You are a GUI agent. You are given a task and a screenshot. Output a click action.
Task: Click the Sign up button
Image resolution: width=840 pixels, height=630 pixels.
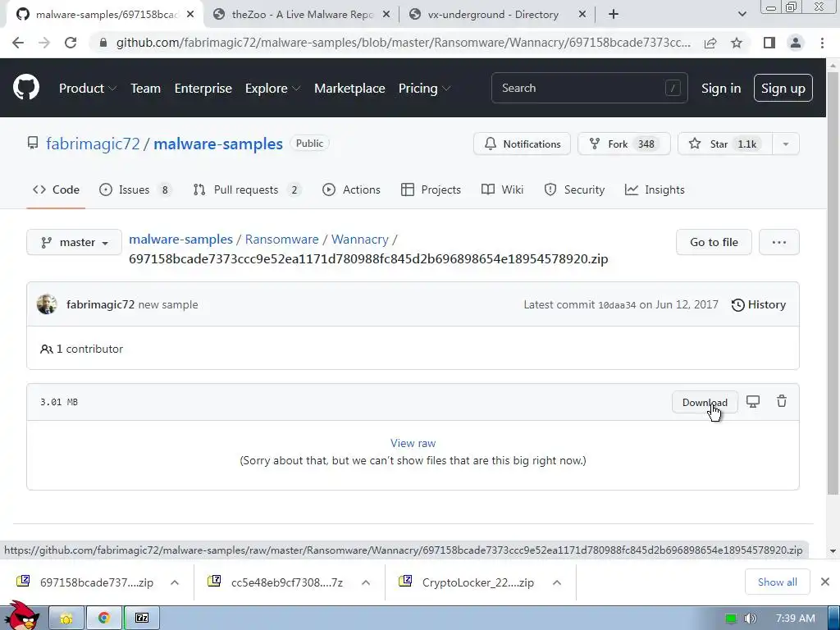pos(783,89)
